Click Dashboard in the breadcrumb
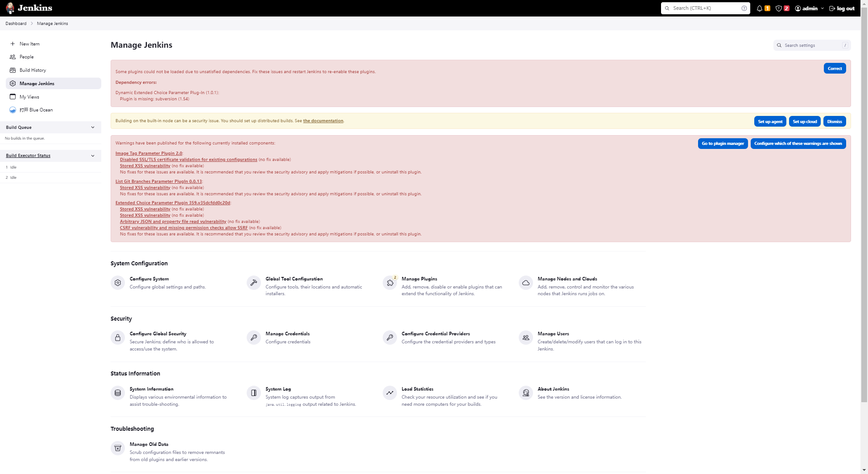 [x=16, y=23]
